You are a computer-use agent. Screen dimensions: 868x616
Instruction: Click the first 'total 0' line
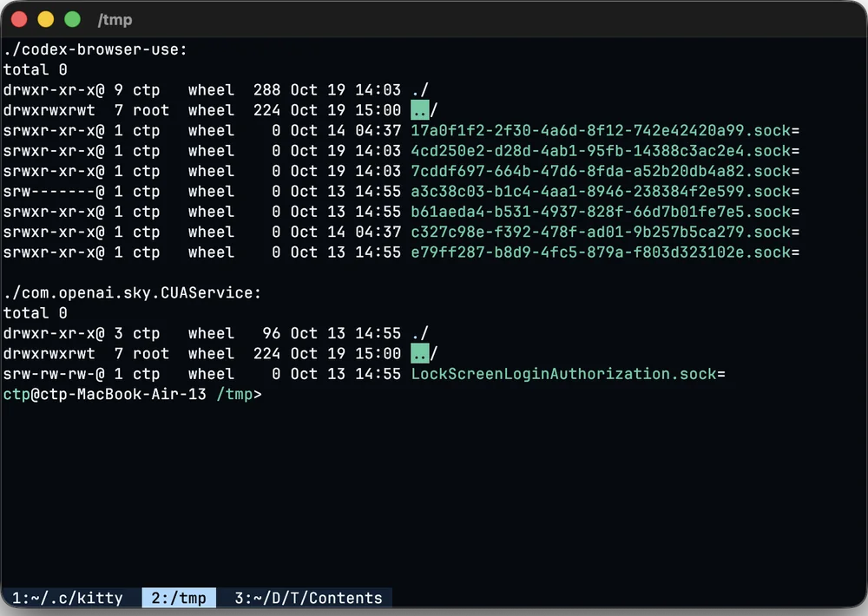point(36,69)
